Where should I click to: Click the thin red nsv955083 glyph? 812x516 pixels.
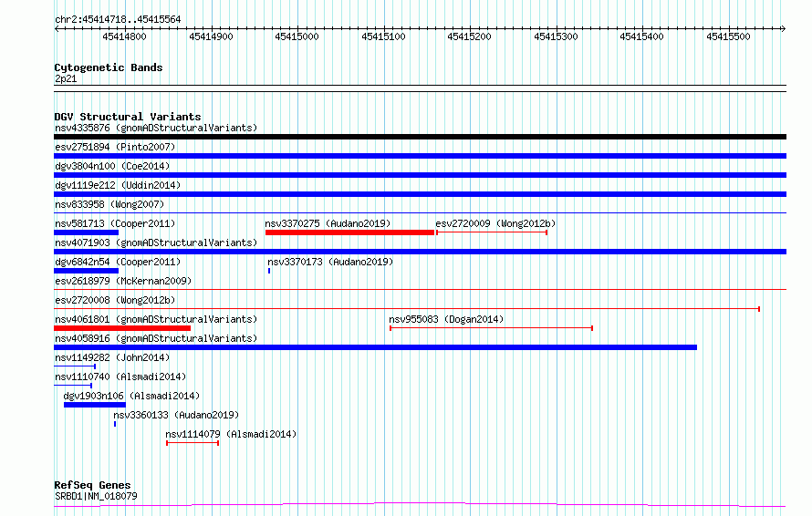click(491, 328)
